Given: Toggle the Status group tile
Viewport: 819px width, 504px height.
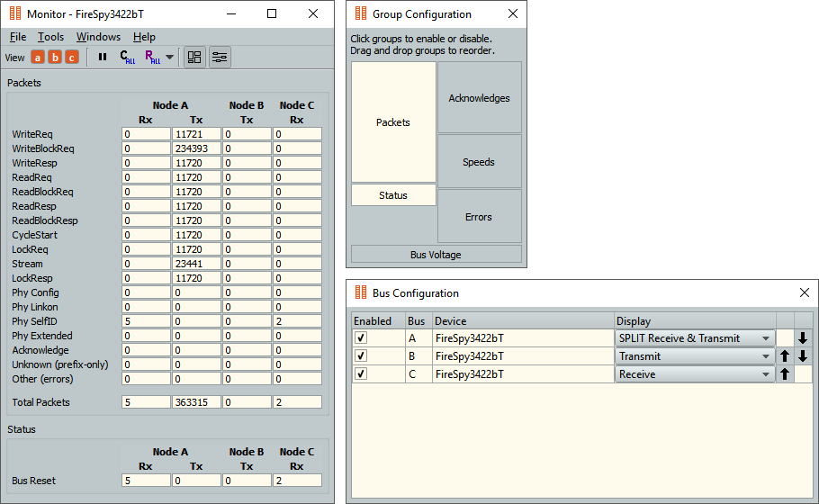Looking at the screenshot, I should (393, 194).
